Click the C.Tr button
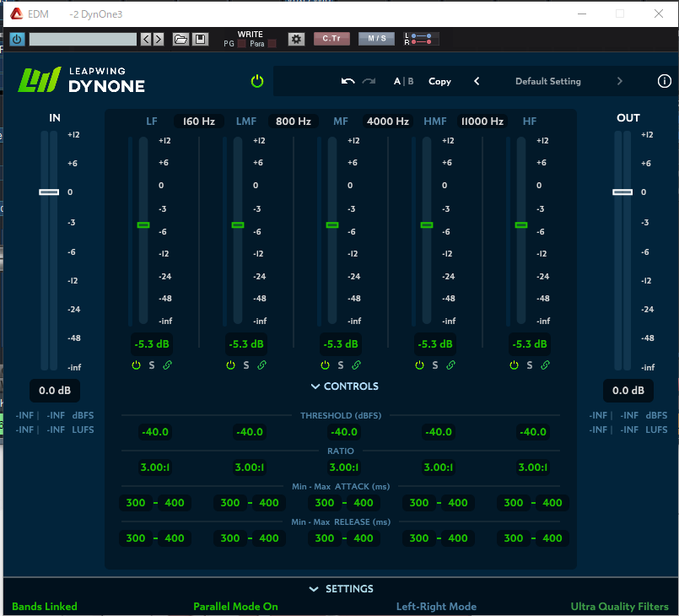 click(331, 39)
